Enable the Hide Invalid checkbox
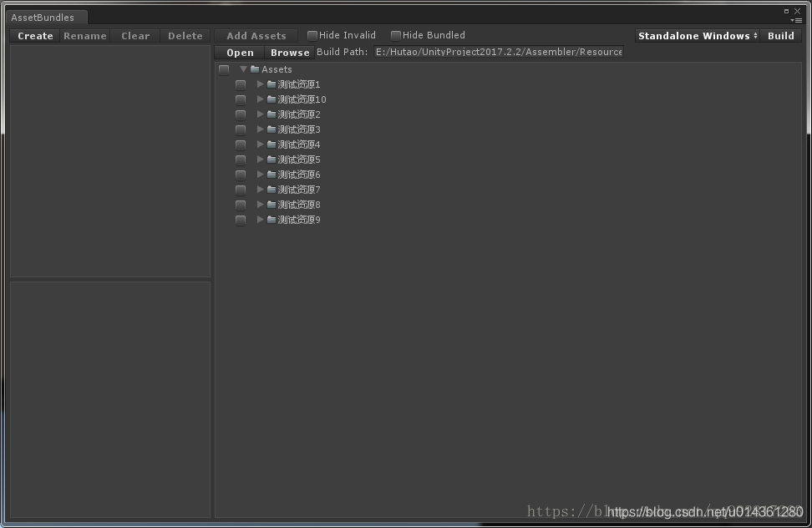The height and width of the screenshot is (528, 812). click(312, 35)
